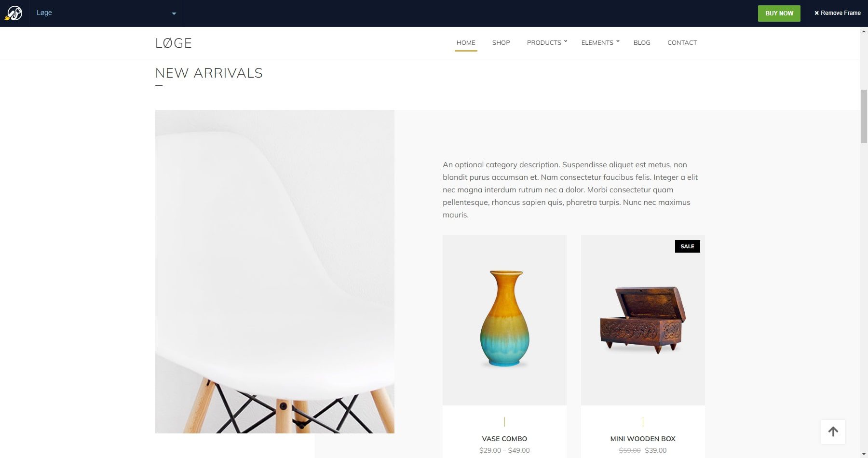Go to the HOME menu item
Image resolution: width=868 pixels, height=458 pixels.
pyautogui.click(x=466, y=42)
